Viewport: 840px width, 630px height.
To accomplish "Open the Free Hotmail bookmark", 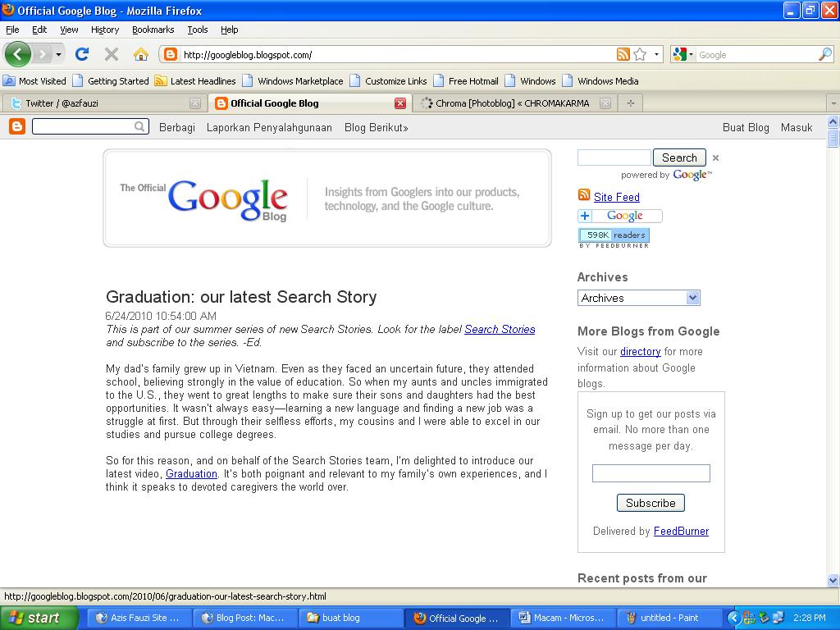I will pyautogui.click(x=466, y=81).
